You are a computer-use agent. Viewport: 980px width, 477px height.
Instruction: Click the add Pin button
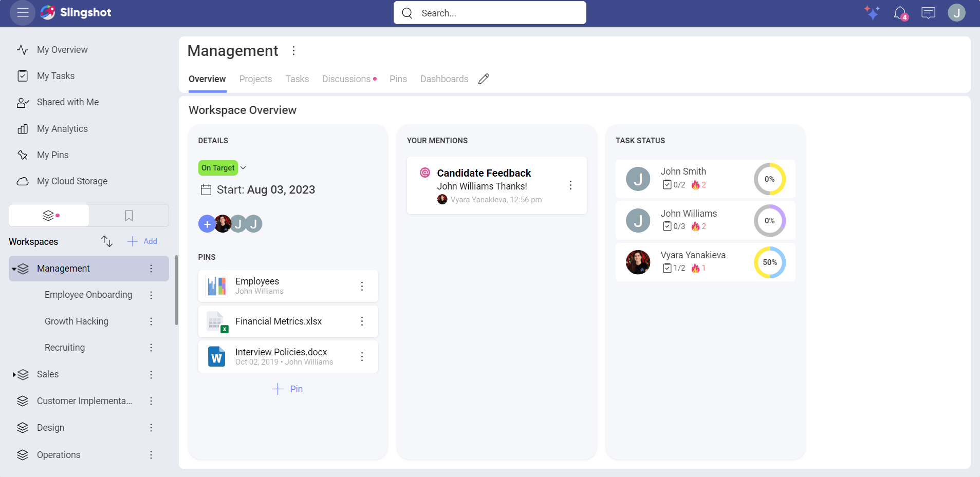[287, 389]
